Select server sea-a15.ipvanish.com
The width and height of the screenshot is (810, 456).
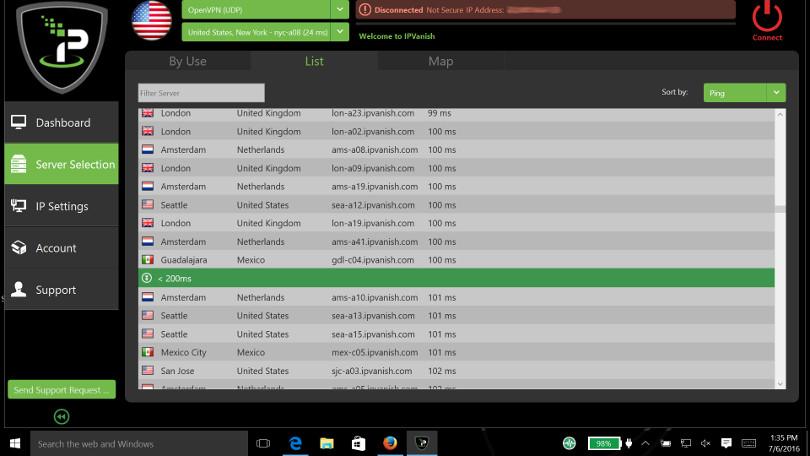pyautogui.click(x=456, y=334)
